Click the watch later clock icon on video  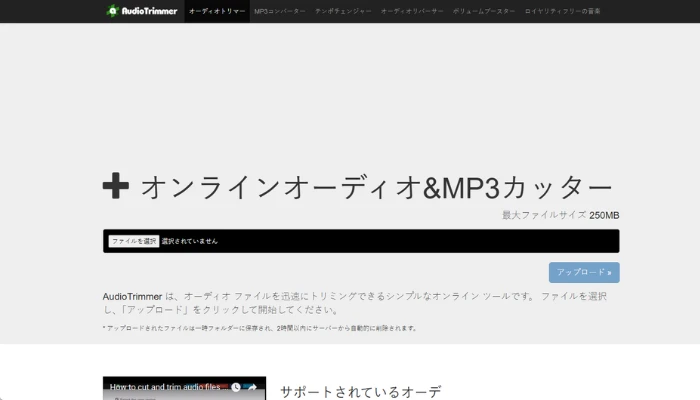pos(236,387)
